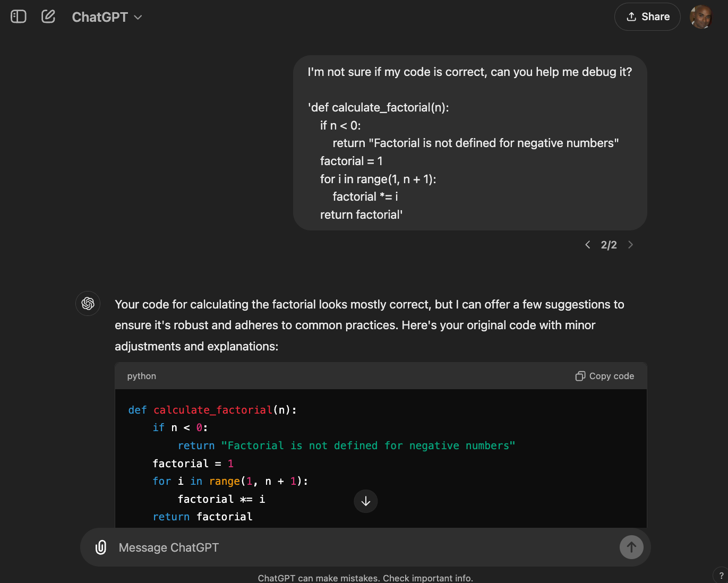Click the 2/2 version counter text

pos(609,245)
